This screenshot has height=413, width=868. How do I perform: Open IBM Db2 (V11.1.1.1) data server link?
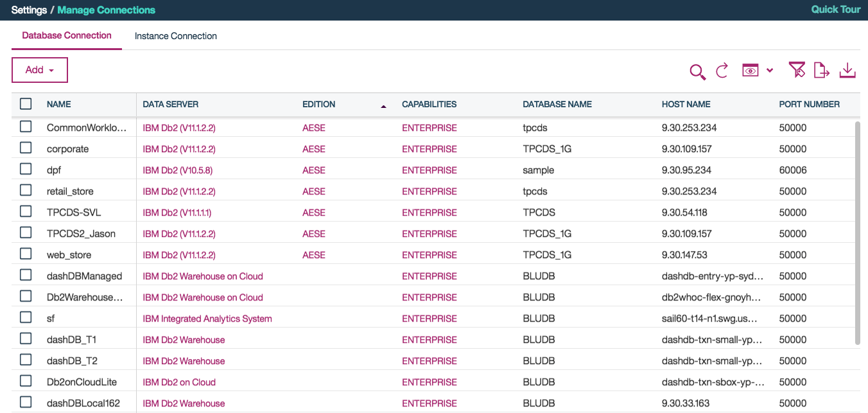[x=177, y=213]
